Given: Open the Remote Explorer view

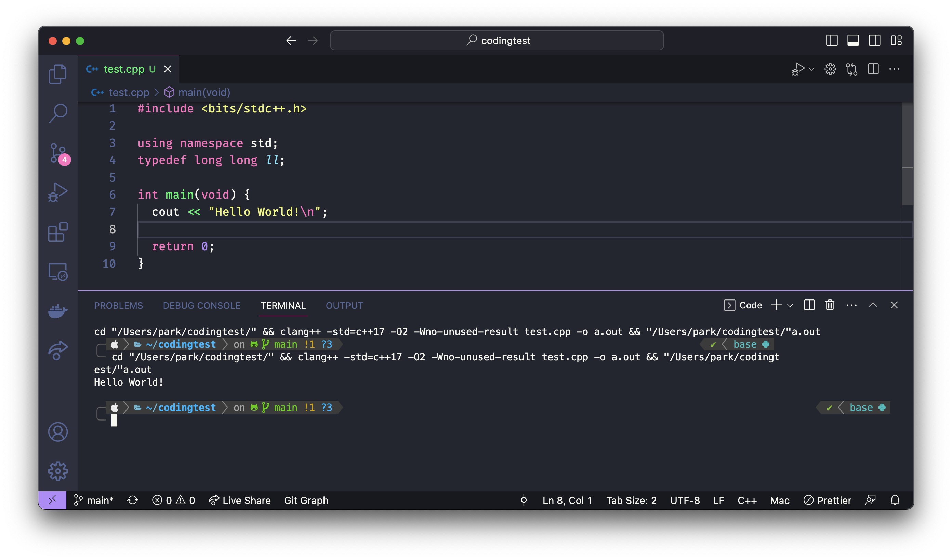Looking at the screenshot, I should [58, 272].
